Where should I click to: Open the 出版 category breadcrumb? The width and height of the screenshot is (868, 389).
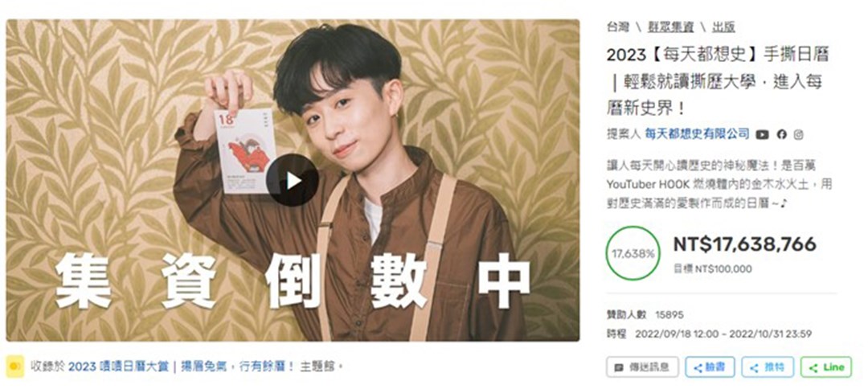(723, 27)
